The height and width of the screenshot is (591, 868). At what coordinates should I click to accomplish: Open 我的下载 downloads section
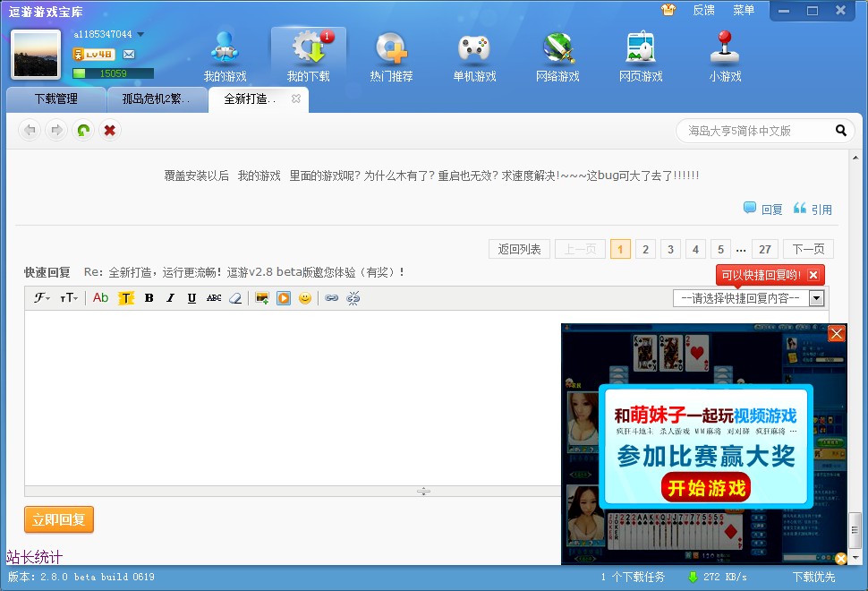pos(309,57)
